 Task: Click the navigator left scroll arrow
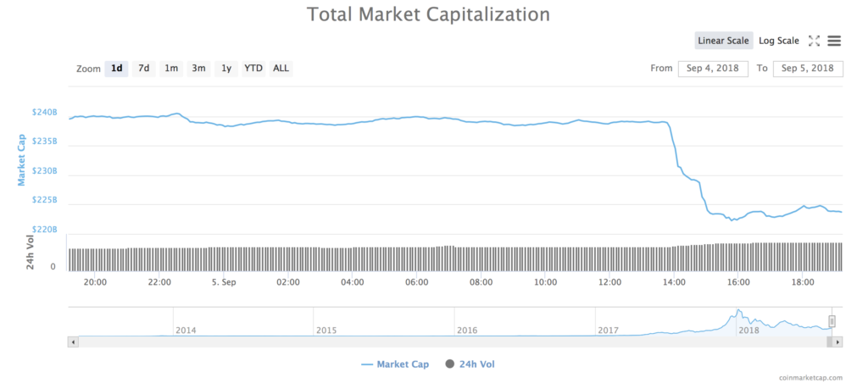point(72,342)
